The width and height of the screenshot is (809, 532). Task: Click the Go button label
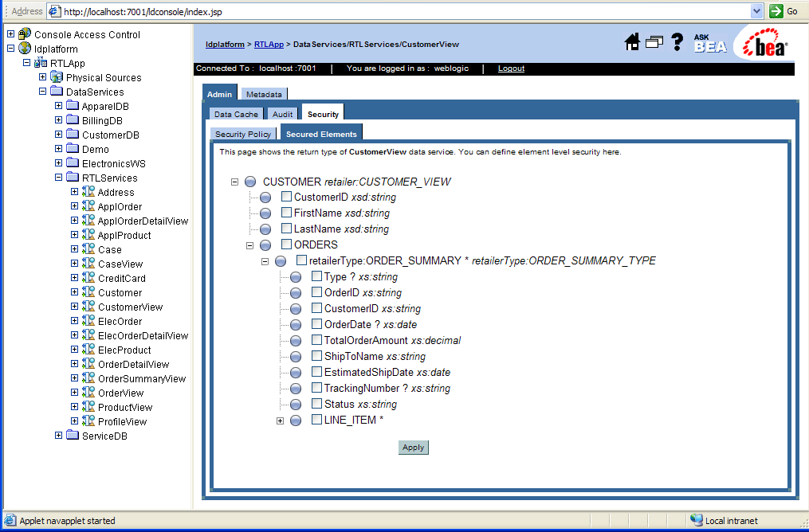point(792,11)
